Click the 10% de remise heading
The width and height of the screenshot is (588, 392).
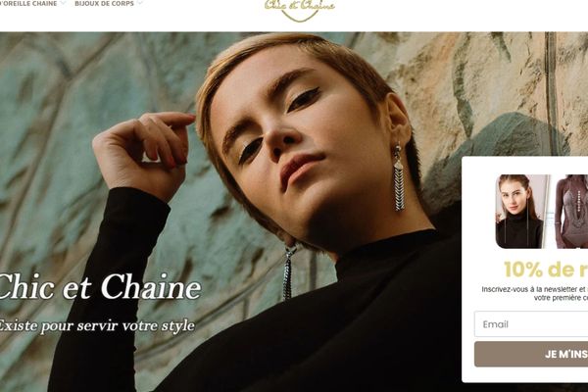pos(546,269)
